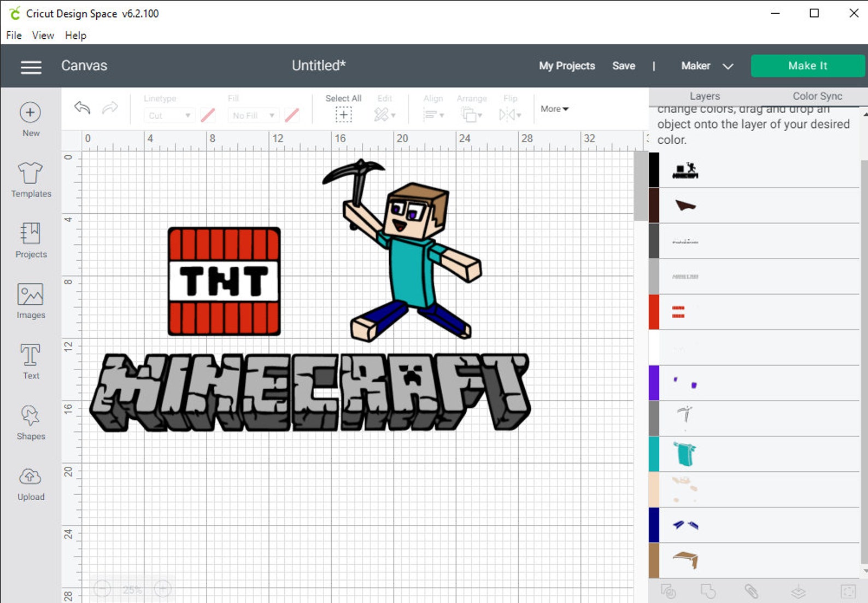
Task: Select the TNT block thumbnail in red layer row
Action: [x=678, y=312]
